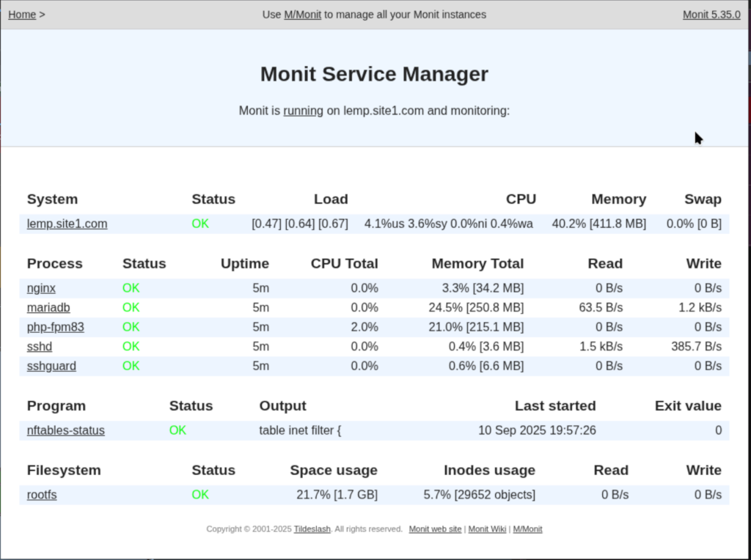
Task: Open the 'Monit web site' footer link
Action: (x=435, y=529)
